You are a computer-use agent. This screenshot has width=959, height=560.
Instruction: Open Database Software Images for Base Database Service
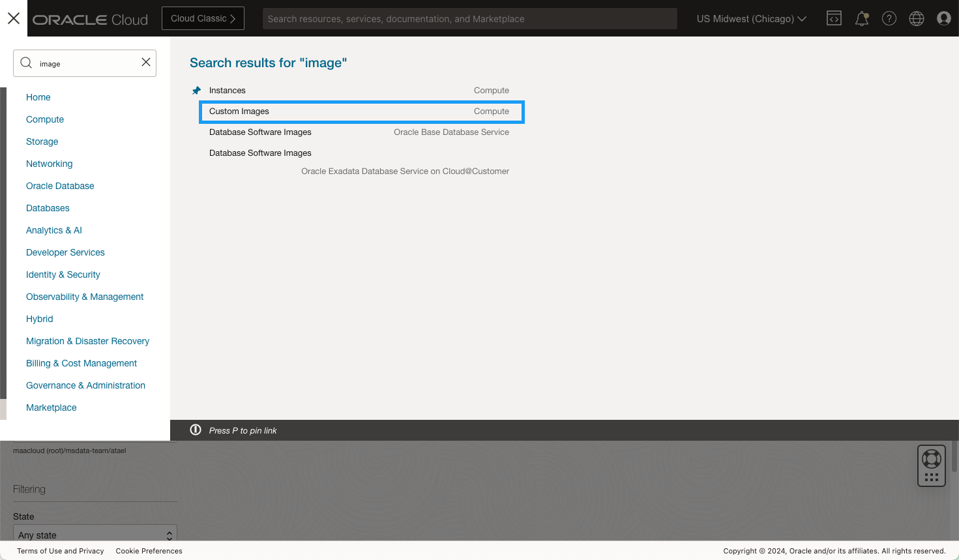point(260,132)
